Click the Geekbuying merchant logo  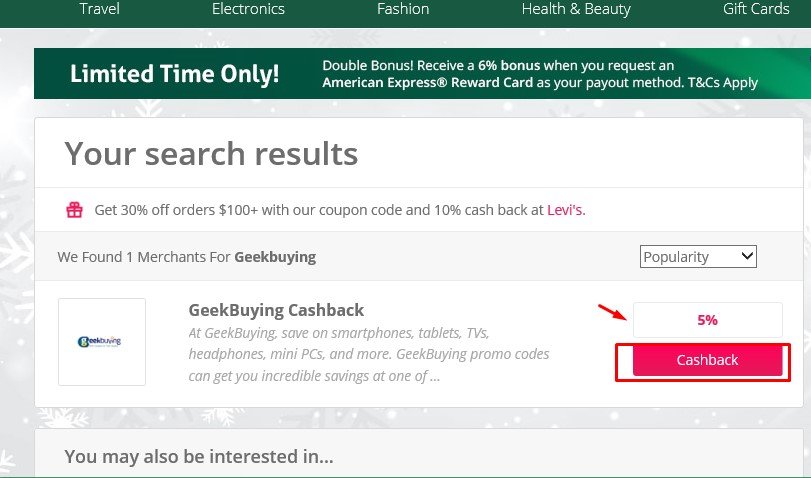[101, 341]
